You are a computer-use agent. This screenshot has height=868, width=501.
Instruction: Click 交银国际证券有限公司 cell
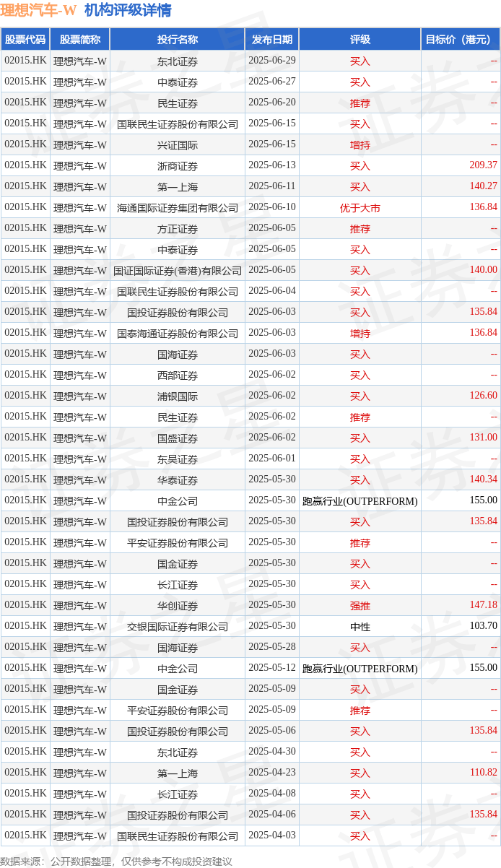178,627
